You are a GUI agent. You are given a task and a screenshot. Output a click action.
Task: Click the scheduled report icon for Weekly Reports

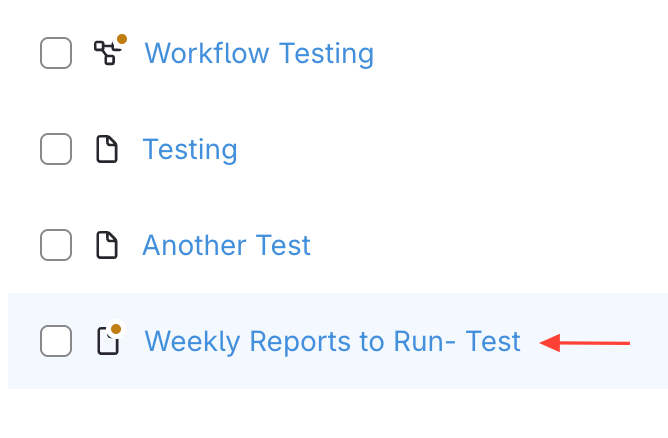(107, 342)
